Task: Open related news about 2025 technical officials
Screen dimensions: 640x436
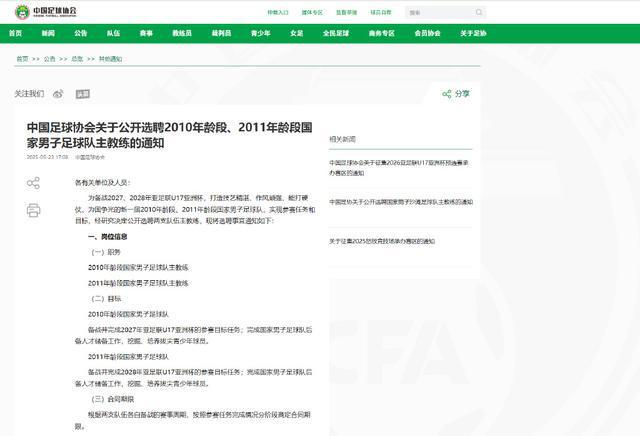Action: (382, 241)
